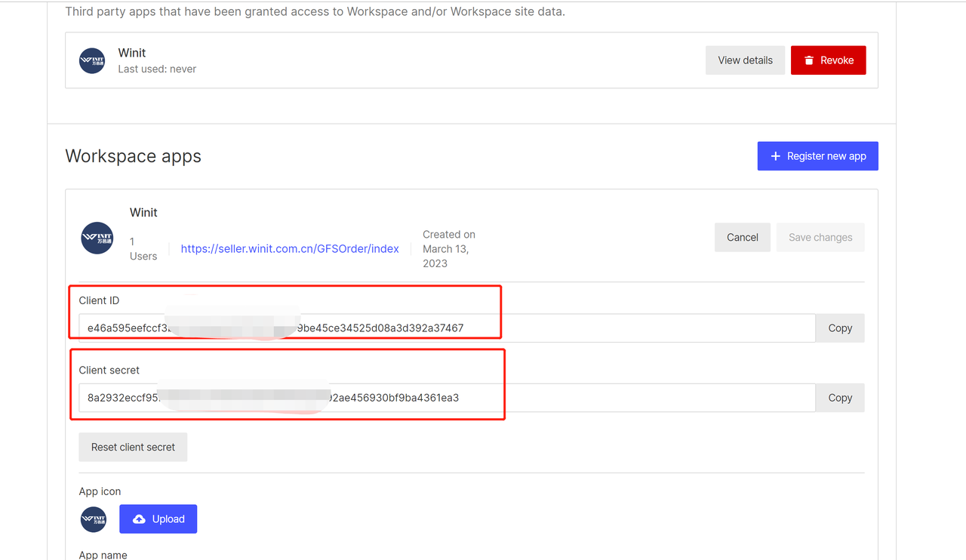Click the 'Client ID' label
Screen dimensions: 966x560
pos(99,300)
